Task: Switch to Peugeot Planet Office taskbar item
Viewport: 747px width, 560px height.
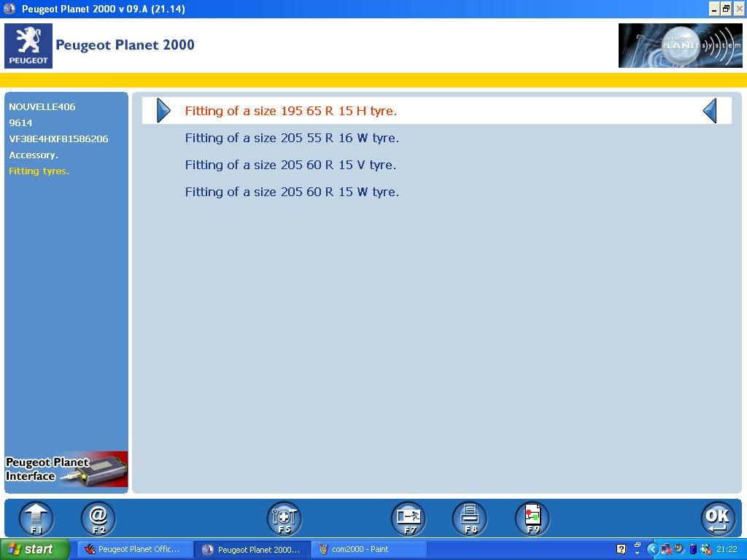Action: click(135, 549)
